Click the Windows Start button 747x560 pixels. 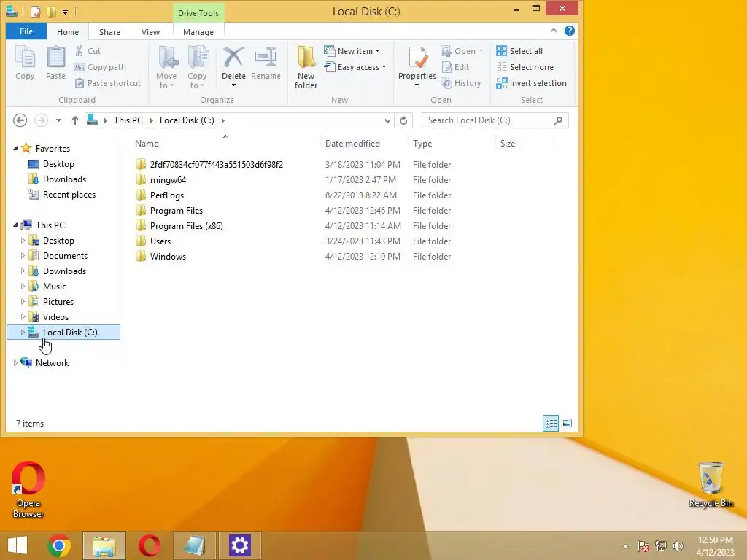[18, 545]
